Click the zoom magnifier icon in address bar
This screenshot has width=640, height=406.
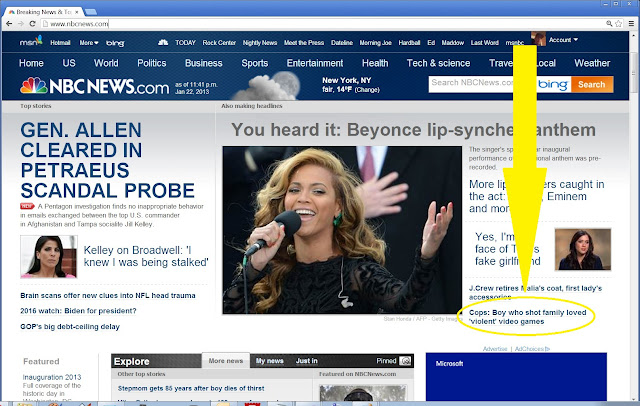(x=609, y=24)
